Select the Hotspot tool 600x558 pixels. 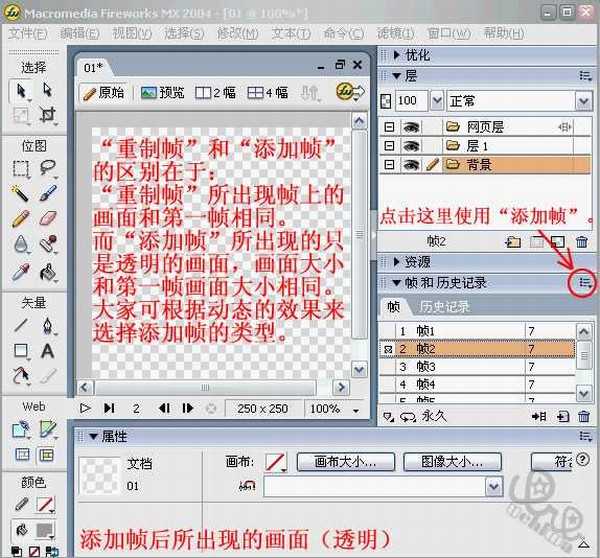21,429
